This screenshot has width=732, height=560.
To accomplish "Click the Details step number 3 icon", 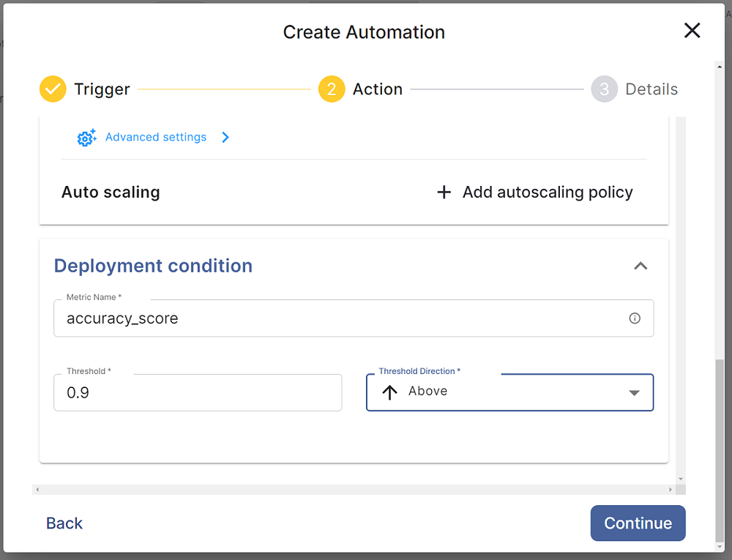I will 604,89.
